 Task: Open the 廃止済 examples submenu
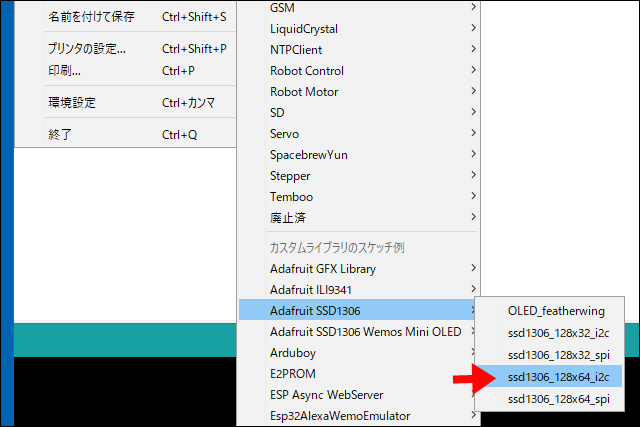[x=359, y=218]
